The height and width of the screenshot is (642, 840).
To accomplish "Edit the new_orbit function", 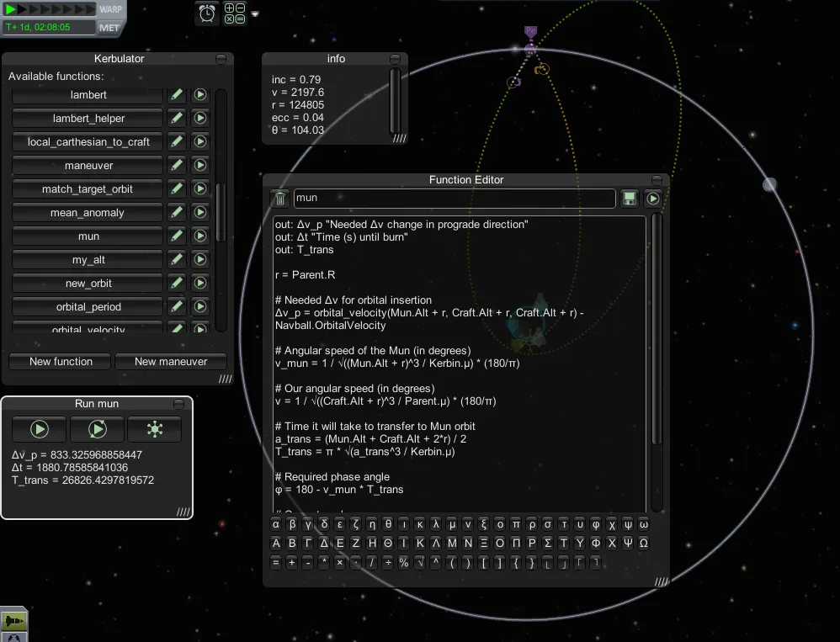I will click(x=176, y=284).
